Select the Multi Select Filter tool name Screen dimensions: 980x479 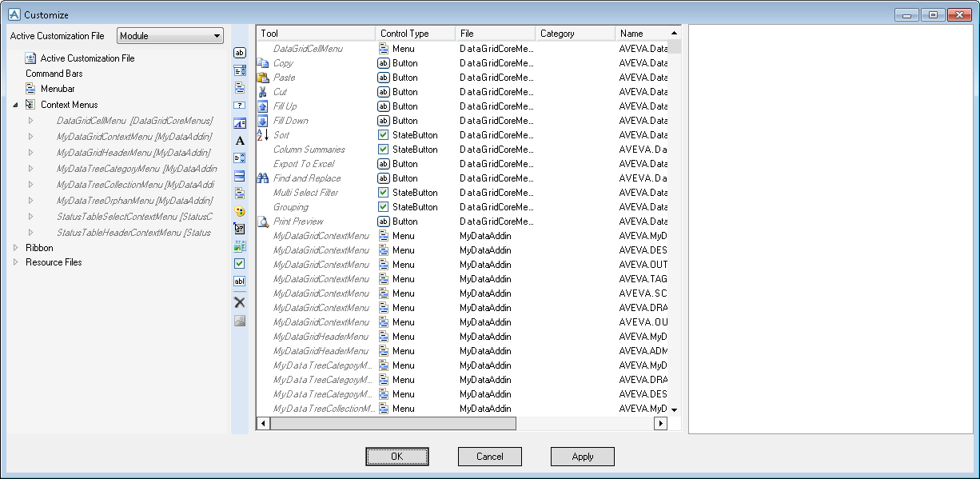[x=305, y=193]
